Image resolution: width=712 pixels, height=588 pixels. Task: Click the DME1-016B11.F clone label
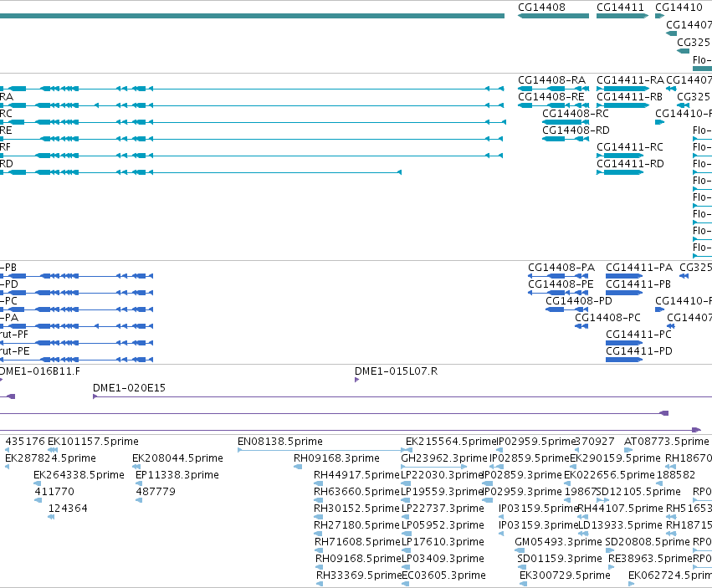point(40,371)
